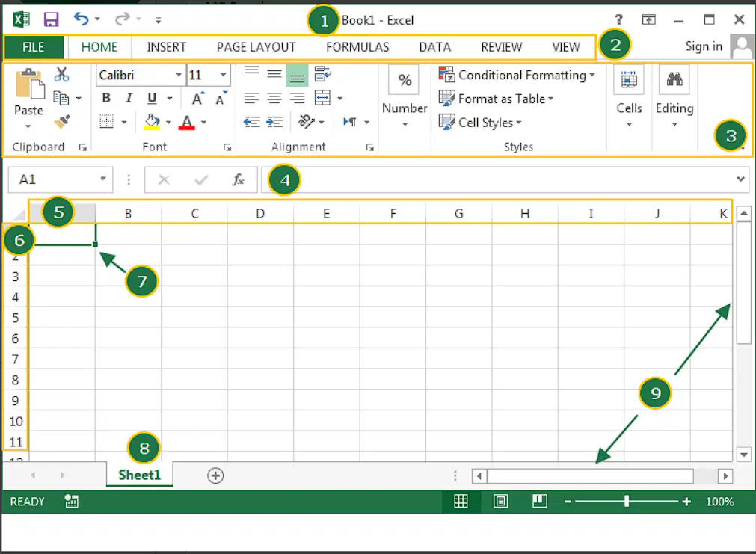Viewport: 756px width, 554px height.
Task: Expand the formula bar chevron
Action: pos(740,179)
